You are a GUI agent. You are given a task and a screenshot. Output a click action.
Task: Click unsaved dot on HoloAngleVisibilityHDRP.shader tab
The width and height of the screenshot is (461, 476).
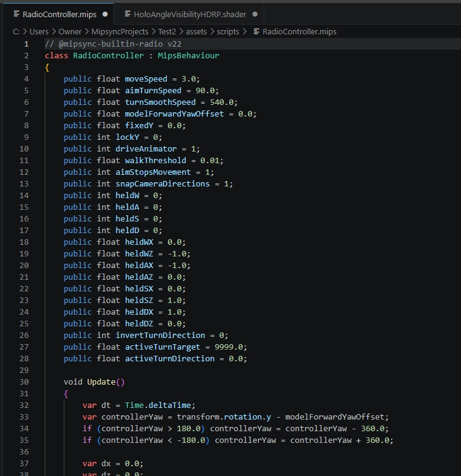pos(255,14)
